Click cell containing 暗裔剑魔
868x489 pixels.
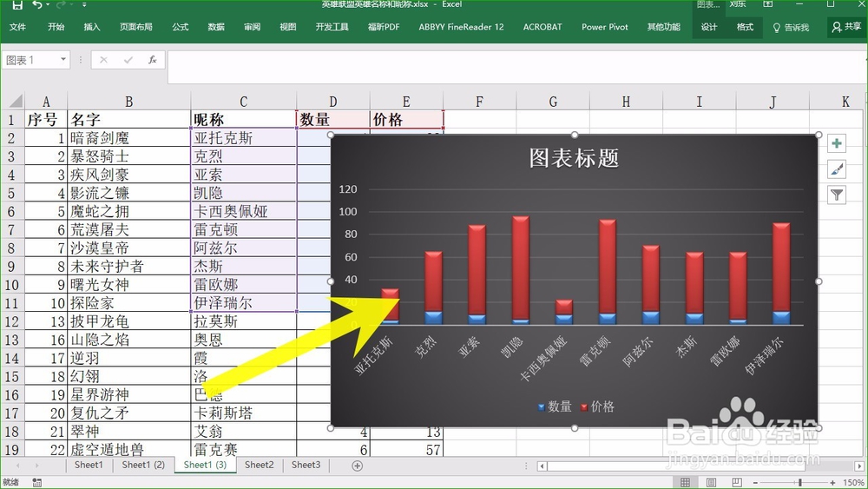pos(129,138)
